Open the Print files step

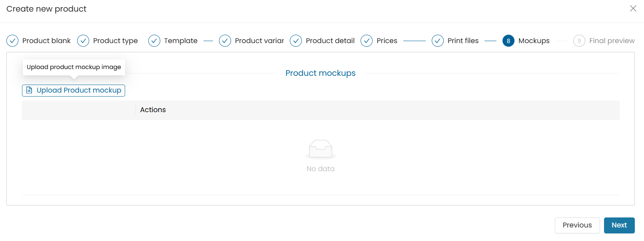pyautogui.click(x=463, y=41)
